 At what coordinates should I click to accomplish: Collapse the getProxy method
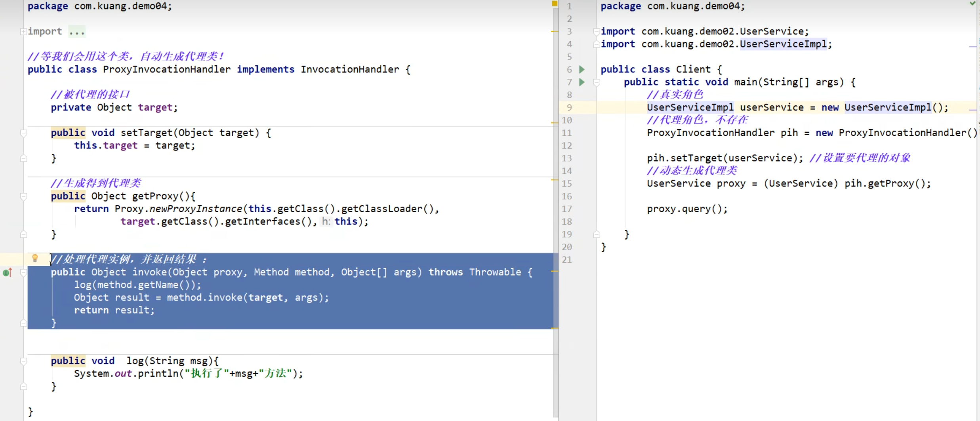(x=24, y=196)
